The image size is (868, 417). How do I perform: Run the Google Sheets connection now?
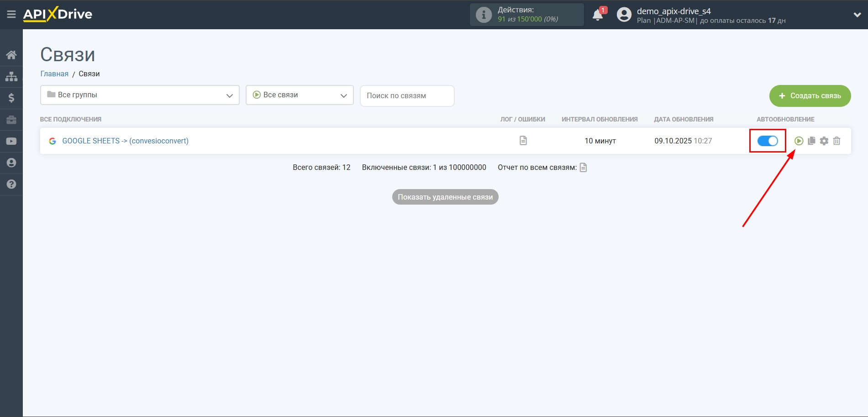[x=799, y=141]
